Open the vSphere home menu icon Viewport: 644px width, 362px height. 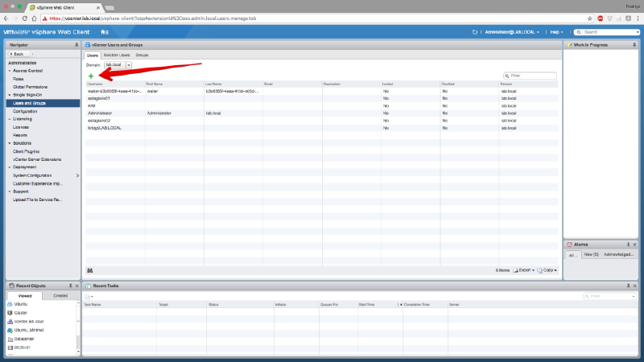tap(105, 31)
